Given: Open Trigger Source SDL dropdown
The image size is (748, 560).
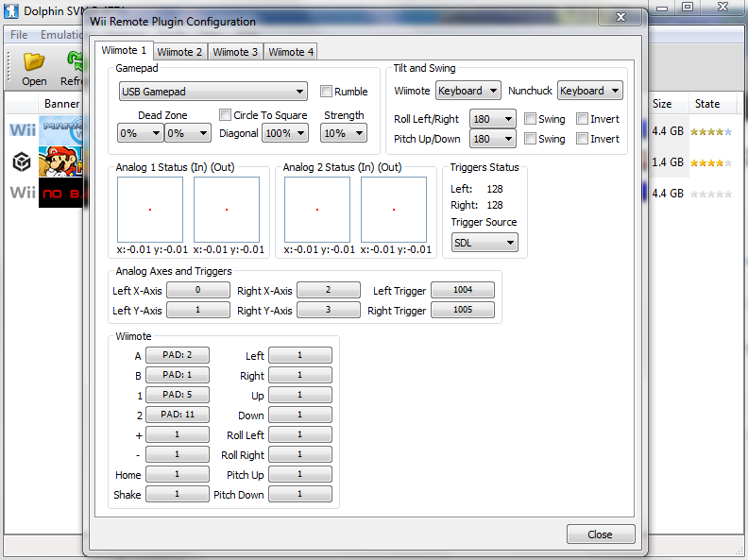Looking at the screenshot, I should click(484, 243).
